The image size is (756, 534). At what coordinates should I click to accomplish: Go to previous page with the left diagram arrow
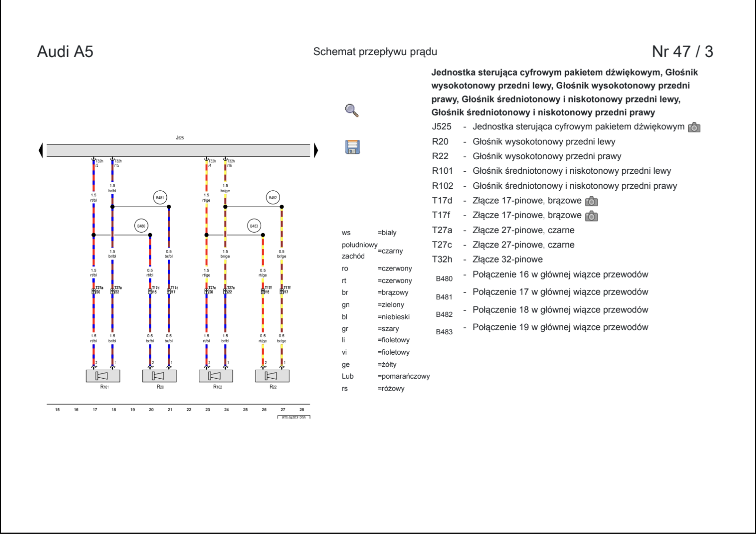pyautogui.click(x=41, y=150)
